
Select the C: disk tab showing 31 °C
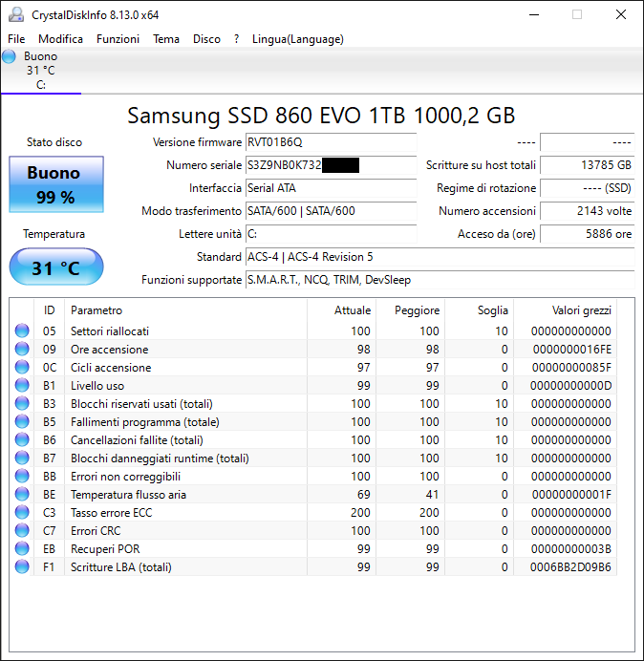[x=40, y=71]
